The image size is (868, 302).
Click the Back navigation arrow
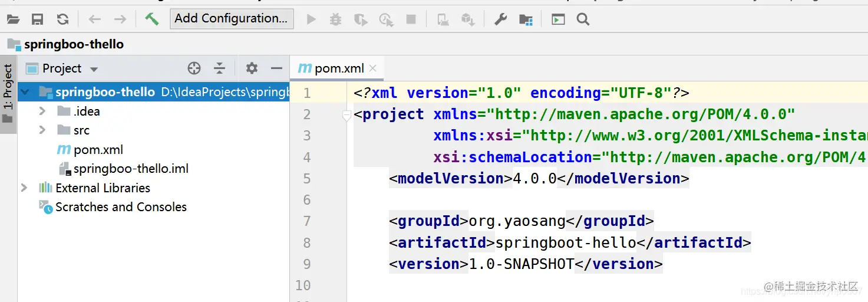95,19
